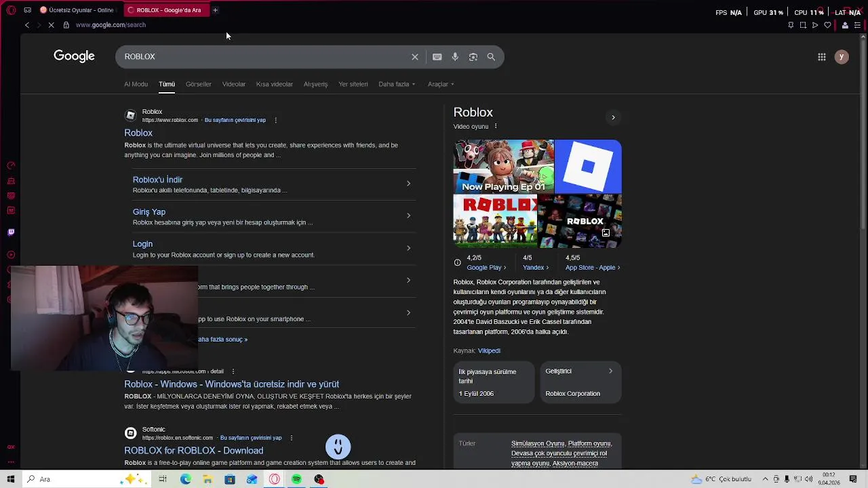Open the blue Roblox logo image
The image size is (868, 488).
pyautogui.click(x=588, y=167)
